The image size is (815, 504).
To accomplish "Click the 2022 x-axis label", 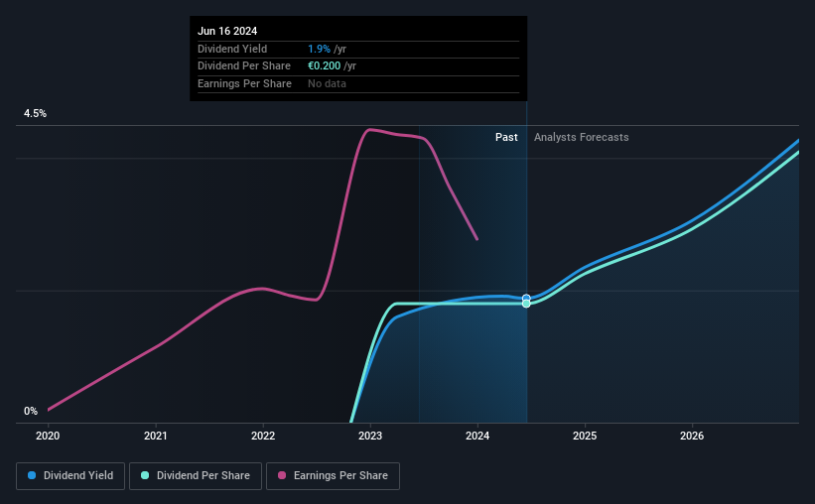I will pyautogui.click(x=263, y=436).
